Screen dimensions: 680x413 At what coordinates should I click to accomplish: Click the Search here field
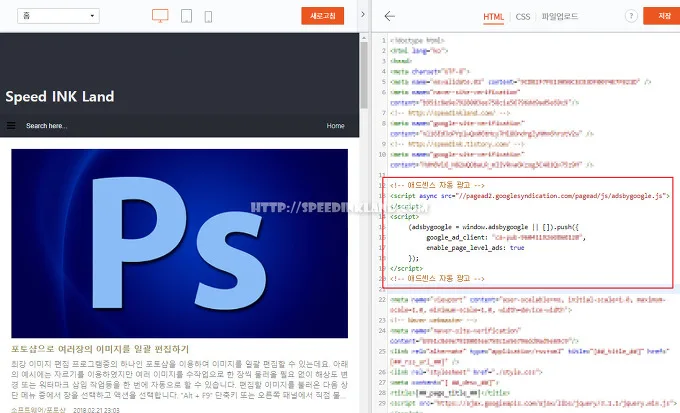tap(46, 126)
